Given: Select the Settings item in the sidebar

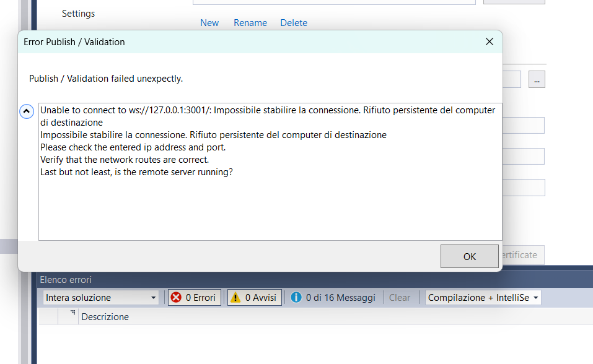Looking at the screenshot, I should (x=79, y=14).
